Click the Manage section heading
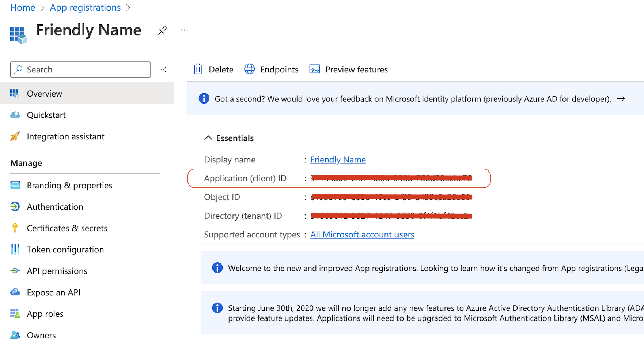 (x=26, y=163)
